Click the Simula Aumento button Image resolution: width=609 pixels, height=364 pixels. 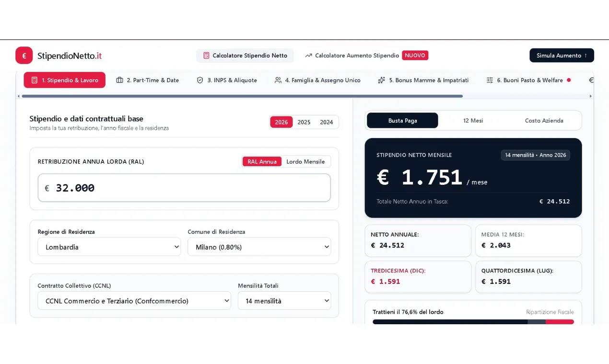click(562, 56)
